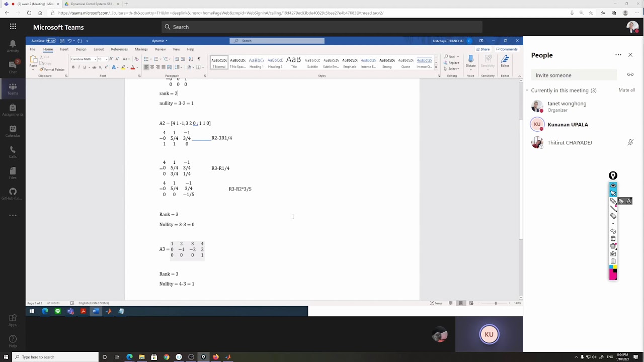This screenshot has width=644, height=362.
Task: Toggle strikethrough formatting in Word
Action: [94, 67]
